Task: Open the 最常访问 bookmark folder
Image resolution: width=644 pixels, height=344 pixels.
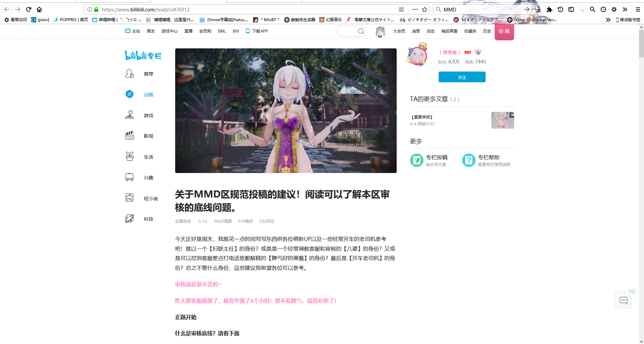Action: point(15,20)
